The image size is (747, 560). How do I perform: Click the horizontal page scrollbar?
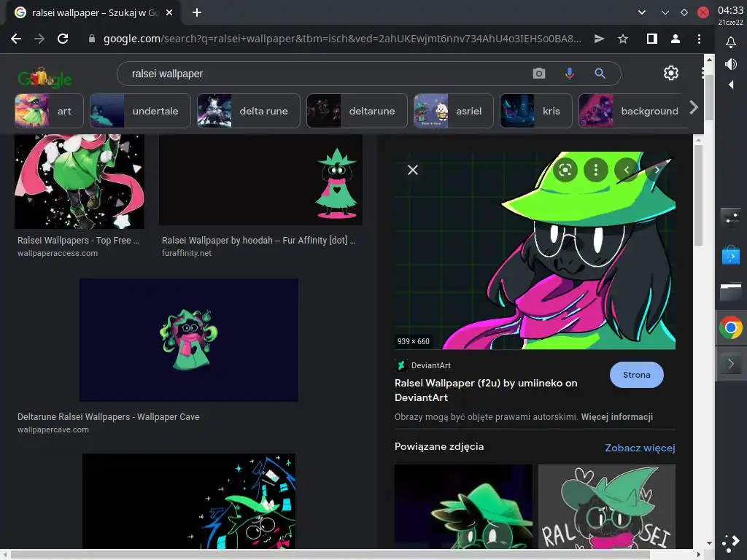pyautogui.click(x=330, y=555)
